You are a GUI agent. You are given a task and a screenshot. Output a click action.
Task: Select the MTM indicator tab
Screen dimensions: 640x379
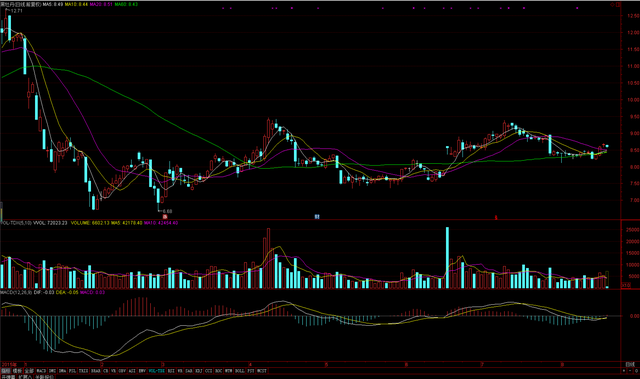tap(228, 371)
